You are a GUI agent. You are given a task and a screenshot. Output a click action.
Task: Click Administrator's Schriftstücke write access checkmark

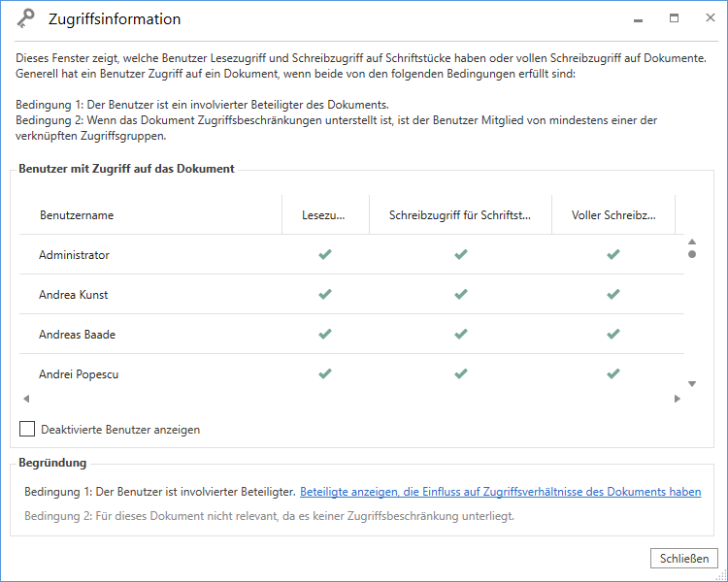[461, 255]
